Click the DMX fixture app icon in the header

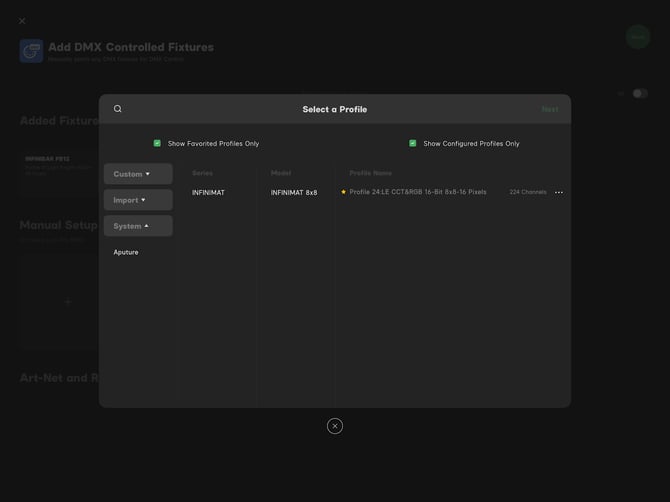31,51
